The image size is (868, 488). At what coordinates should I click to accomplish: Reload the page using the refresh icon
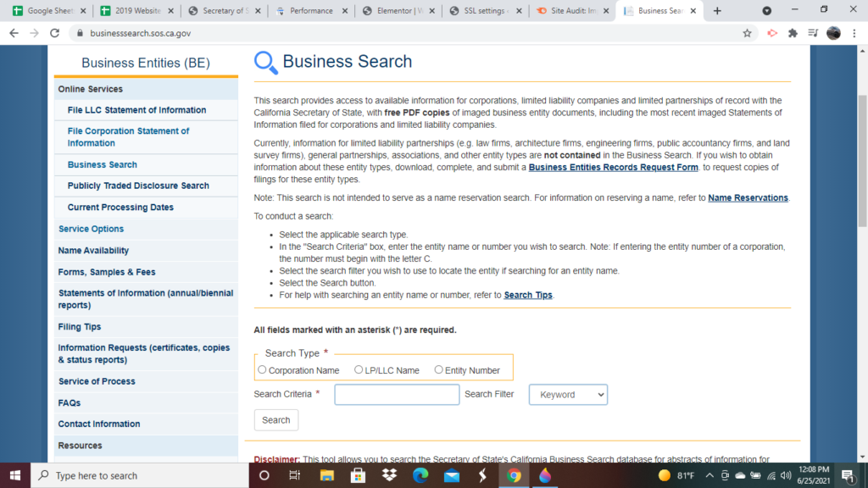coord(53,32)
